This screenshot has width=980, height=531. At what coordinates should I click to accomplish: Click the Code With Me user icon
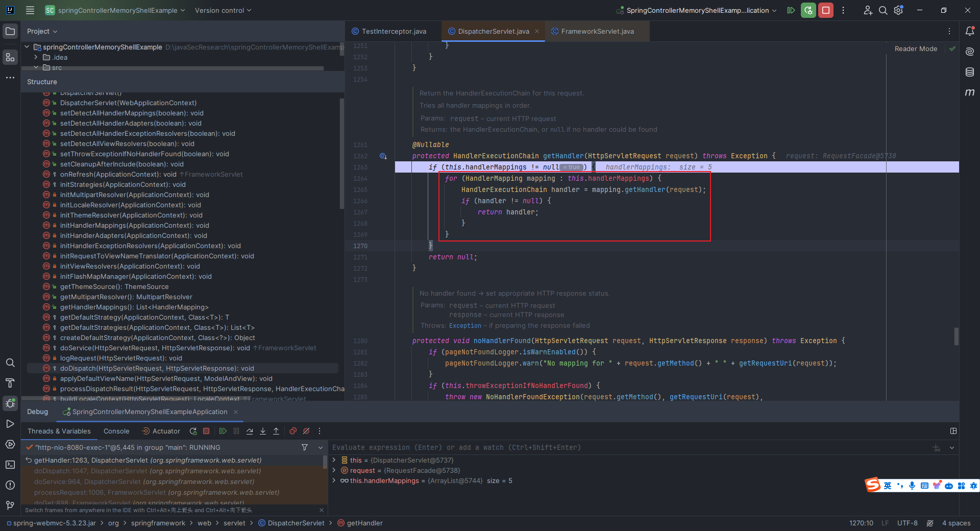point(868,10)
